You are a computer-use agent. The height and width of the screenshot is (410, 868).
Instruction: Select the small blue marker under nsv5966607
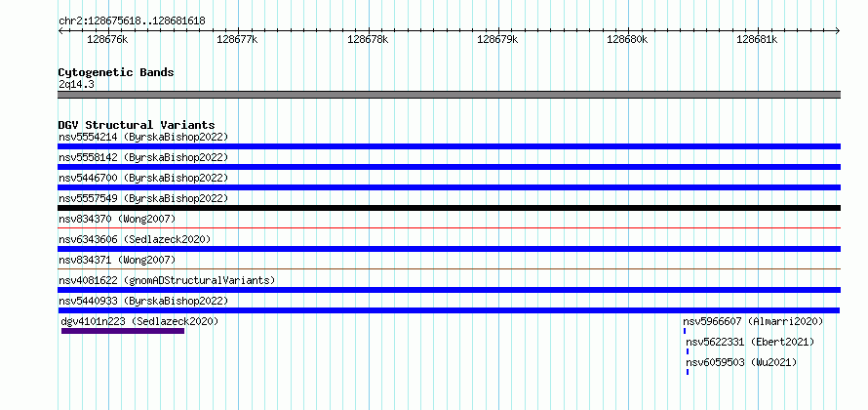click(x=685, y=331)
